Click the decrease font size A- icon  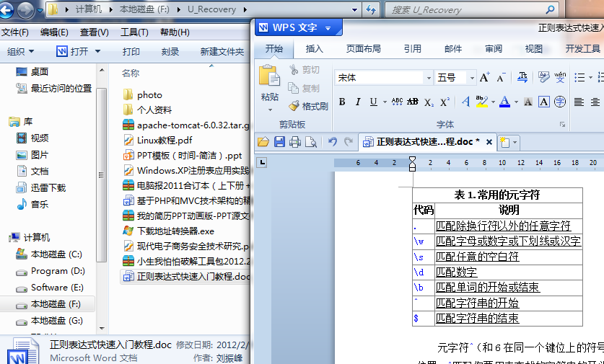[x=501, y=77]
